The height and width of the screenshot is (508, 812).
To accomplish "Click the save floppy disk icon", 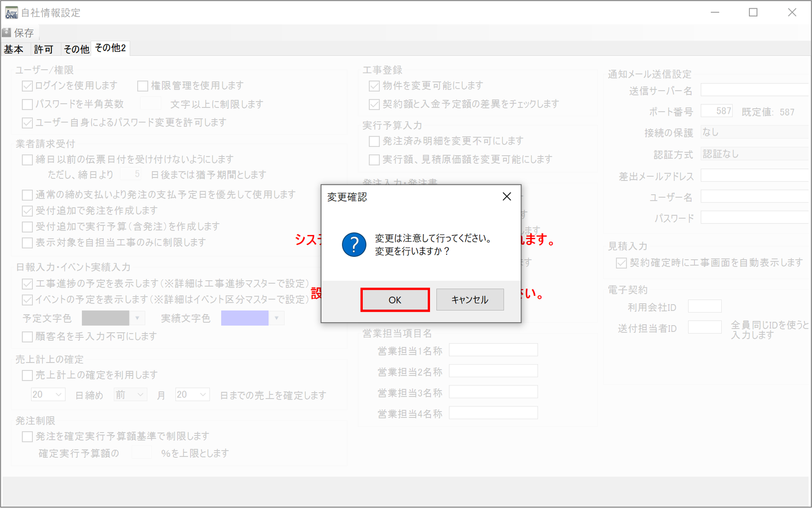I will tap(7, 32).
